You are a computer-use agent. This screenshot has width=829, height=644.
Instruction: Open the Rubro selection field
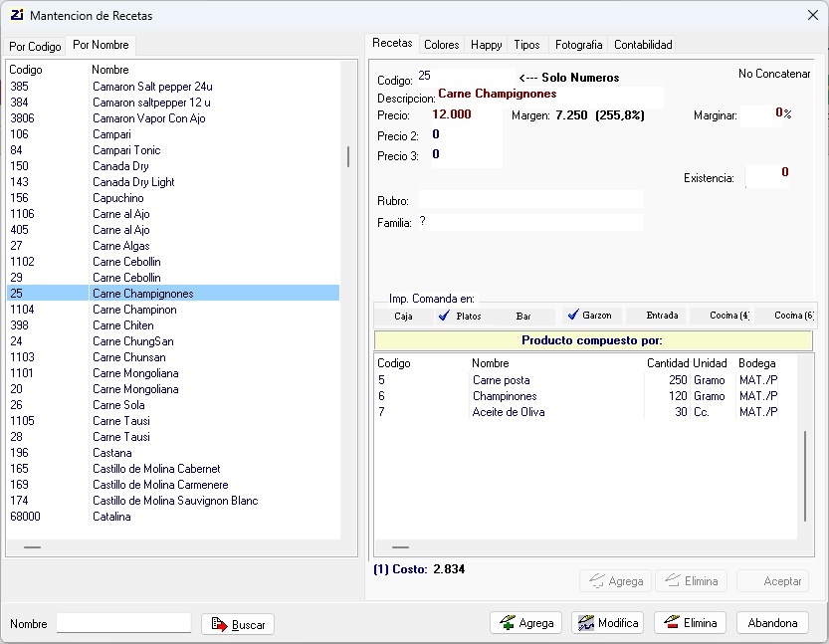pos(530,200)
